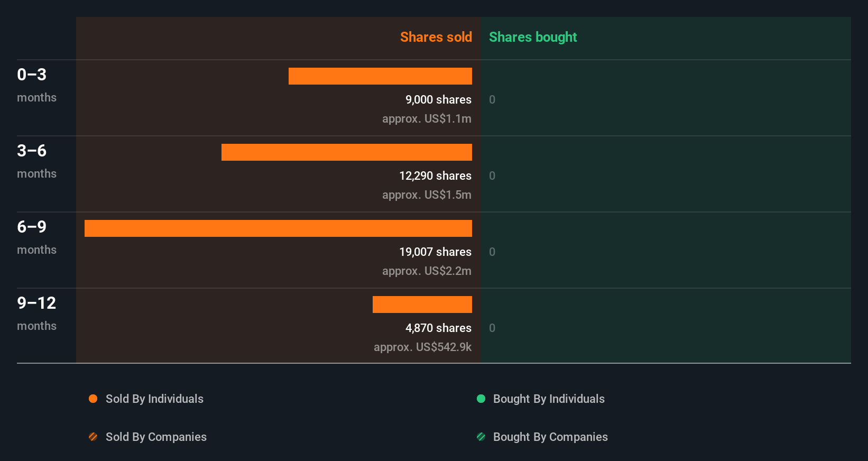Select the approx. US$542.9k text
Viewport: 868px width, 461px height.
coord(422,347)
